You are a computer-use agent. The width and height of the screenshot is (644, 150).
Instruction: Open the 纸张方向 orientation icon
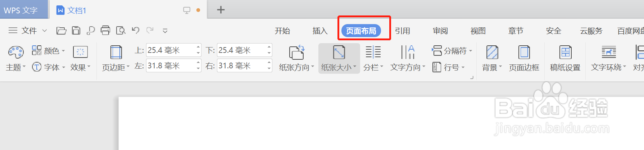[x=297, y=52]
